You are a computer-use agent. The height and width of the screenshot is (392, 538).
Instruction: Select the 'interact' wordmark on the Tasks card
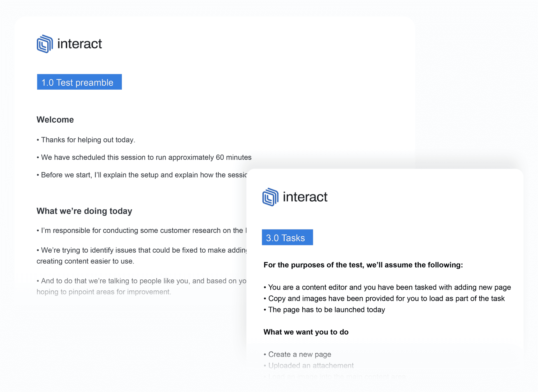pyautogui.click(x=305, y=197)
